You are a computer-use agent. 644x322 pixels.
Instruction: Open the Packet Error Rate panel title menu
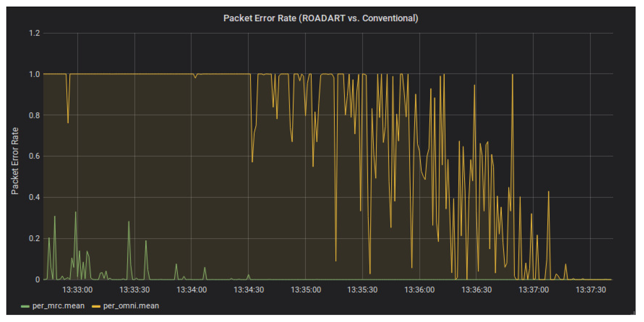pos(321,18)
